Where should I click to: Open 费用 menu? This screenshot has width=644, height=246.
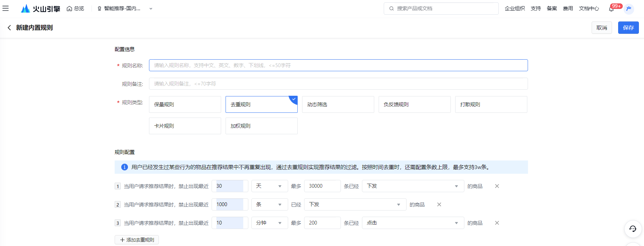(x=568, y=9)
